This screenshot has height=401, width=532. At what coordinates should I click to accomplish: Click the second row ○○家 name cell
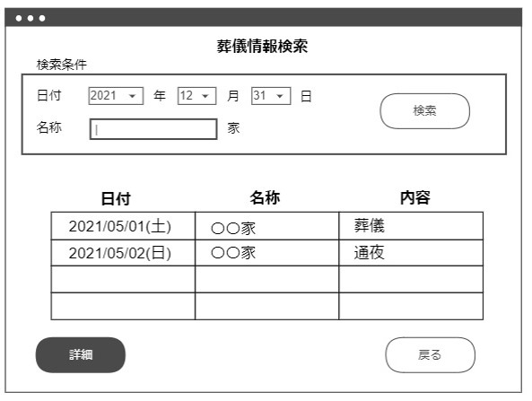pyautogui.click(x=267, y=253)
